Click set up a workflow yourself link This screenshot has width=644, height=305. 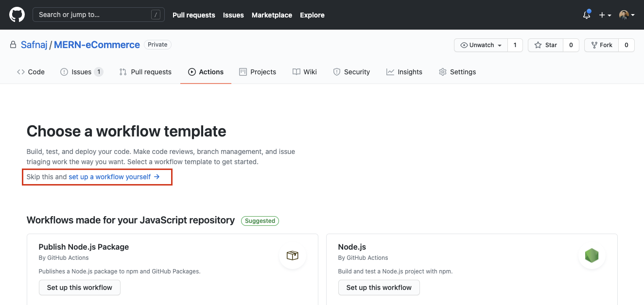tap(114, 177)
